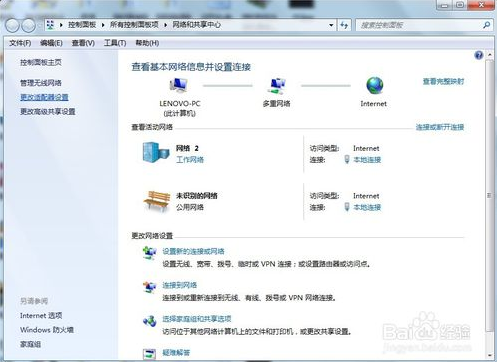Click the 所有控制面板项 breadcrumb
497x362 pixels.
pyautogui.click(x=134, y=25)
